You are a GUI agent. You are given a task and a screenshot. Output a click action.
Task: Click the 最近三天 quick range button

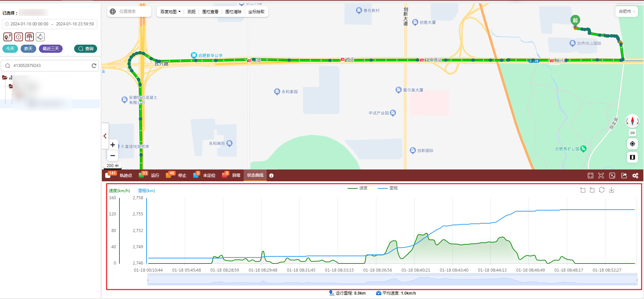pyautogui.click(x=51, y=49)
